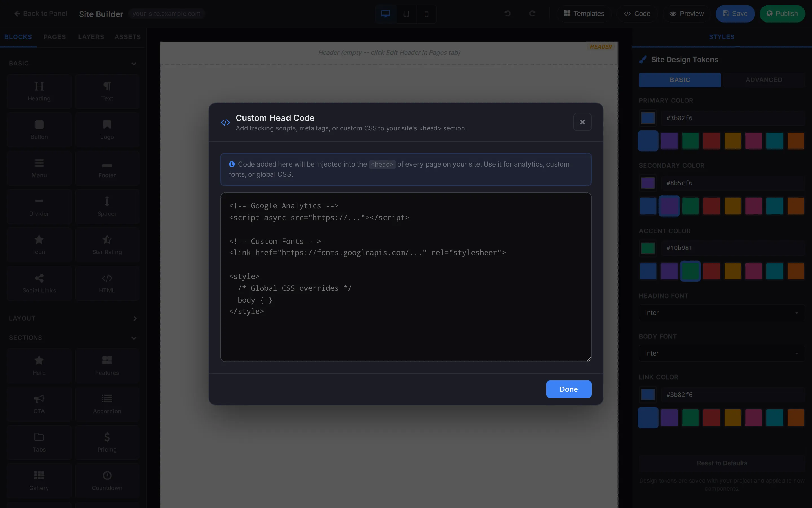Undo the last change

pyautogui.click(x=507, y=14)
